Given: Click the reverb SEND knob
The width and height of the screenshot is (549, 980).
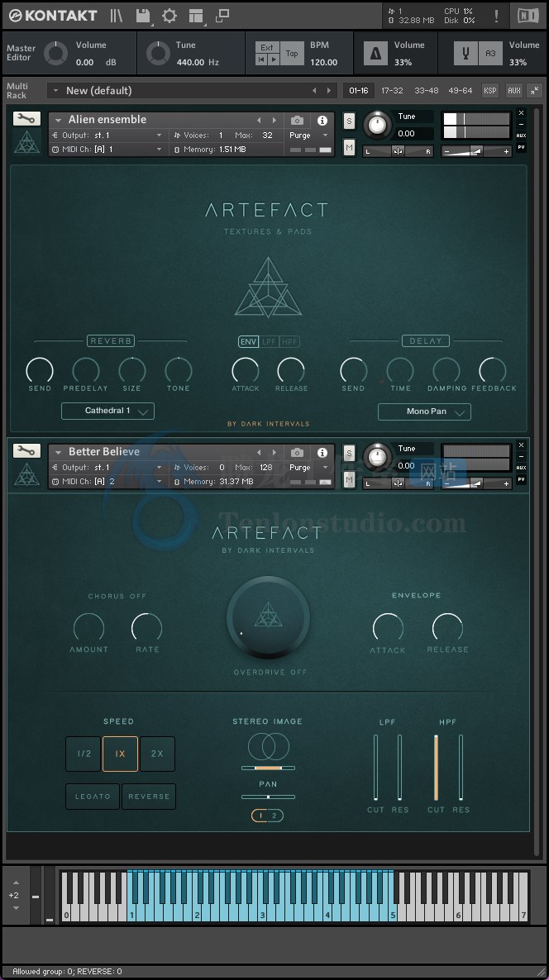Looking at the screenshot, I should [x=40, y=371].
